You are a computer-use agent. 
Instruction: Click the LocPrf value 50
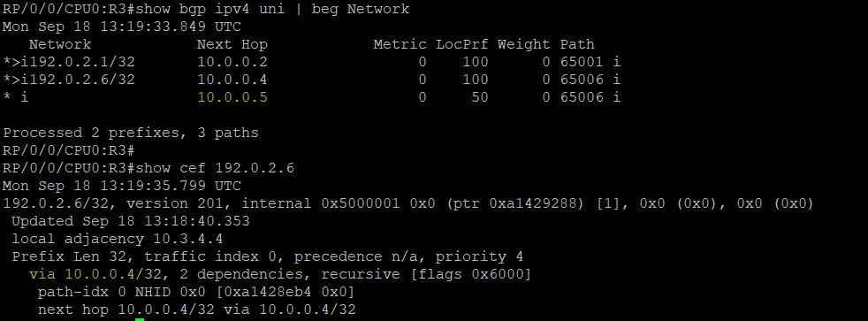(x=480, y=97)
